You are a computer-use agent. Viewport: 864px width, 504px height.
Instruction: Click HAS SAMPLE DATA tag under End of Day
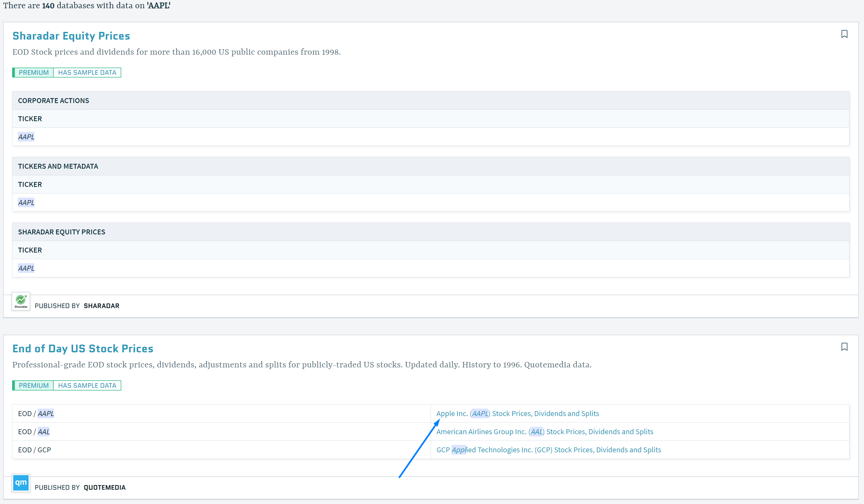tap(87, 386)
